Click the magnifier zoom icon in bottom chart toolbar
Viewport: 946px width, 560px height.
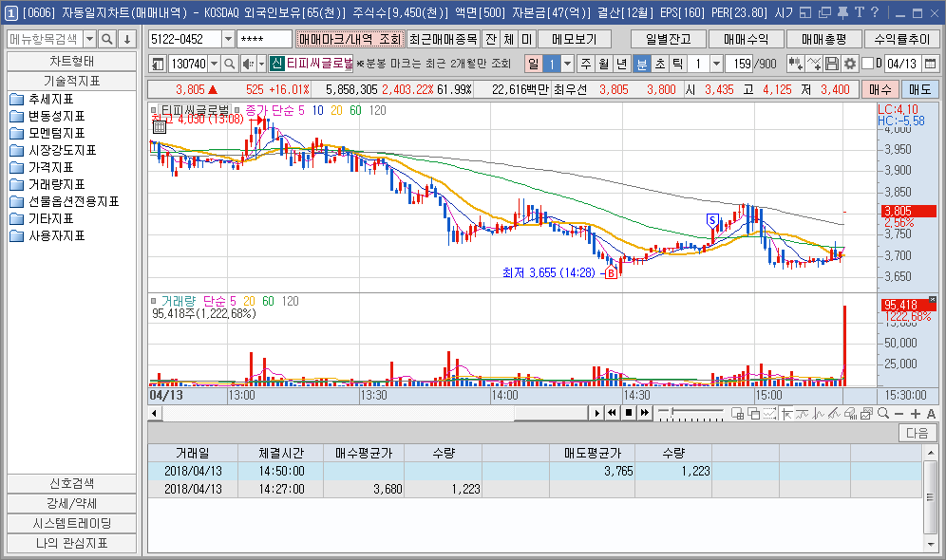point(881,412)
